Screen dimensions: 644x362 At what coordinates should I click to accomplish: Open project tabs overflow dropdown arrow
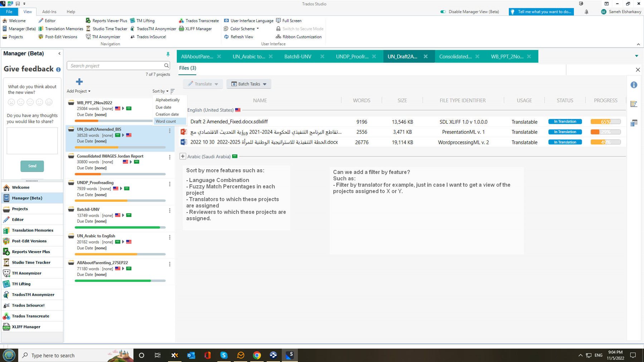[x=636, y=56]
